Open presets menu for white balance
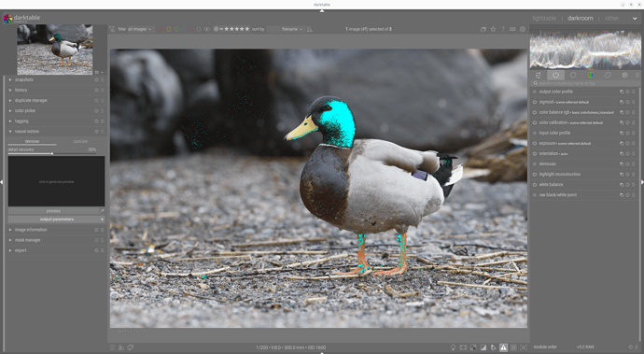The height and width of the screenshot is (354, 644). [634, 185]
